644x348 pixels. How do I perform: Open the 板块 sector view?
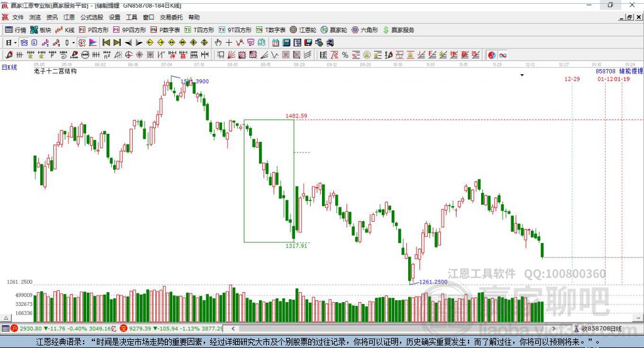(x=40, y=30)
